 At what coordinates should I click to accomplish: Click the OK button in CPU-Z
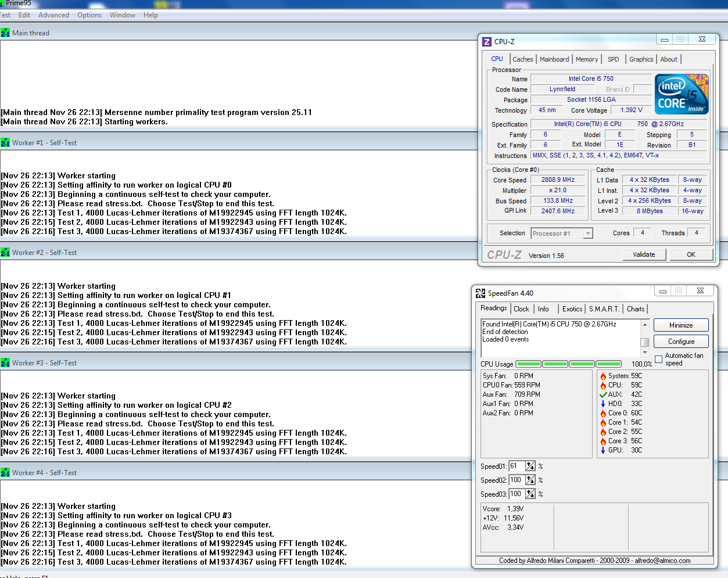[x=691, y=254]
